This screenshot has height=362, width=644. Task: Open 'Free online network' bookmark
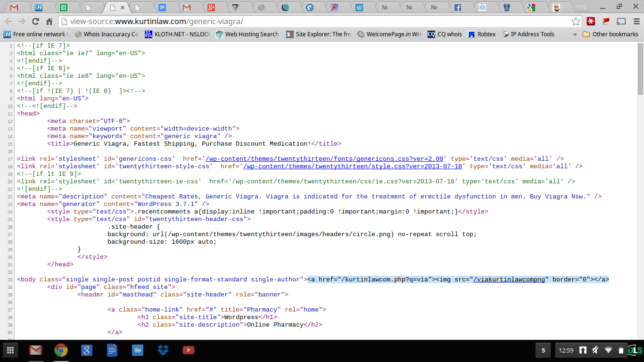[x=35, y=34]
